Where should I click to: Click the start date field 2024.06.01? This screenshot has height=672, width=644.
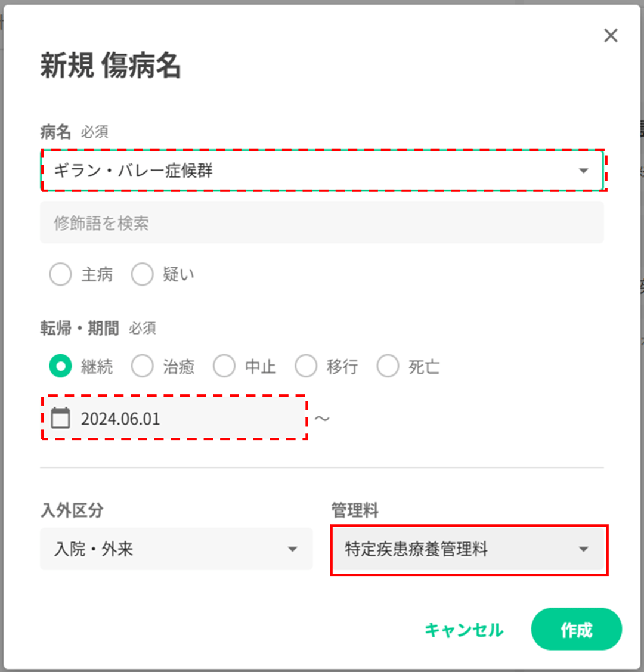coord(179,419)
